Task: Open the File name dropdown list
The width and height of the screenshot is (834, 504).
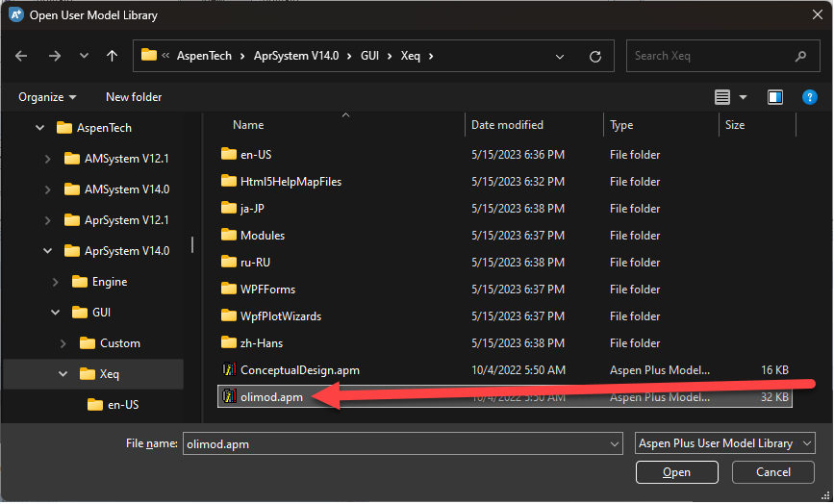Action: tap(615, 444)
